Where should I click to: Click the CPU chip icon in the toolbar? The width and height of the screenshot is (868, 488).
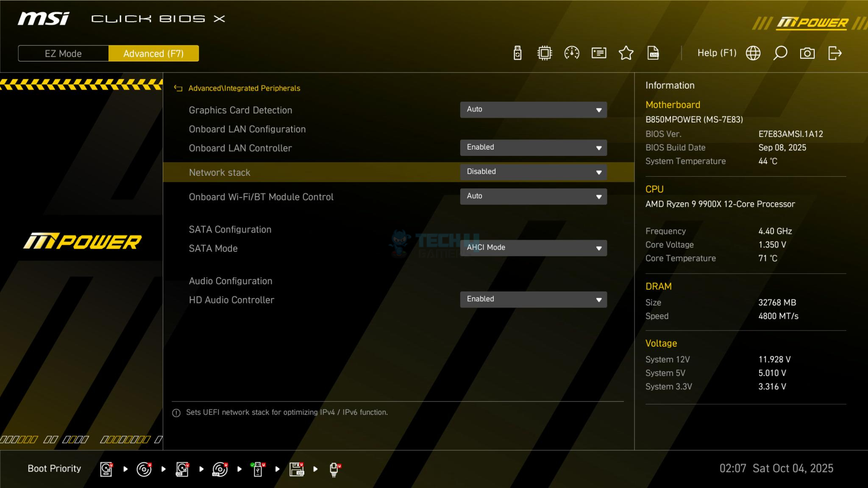coord(545,53)
